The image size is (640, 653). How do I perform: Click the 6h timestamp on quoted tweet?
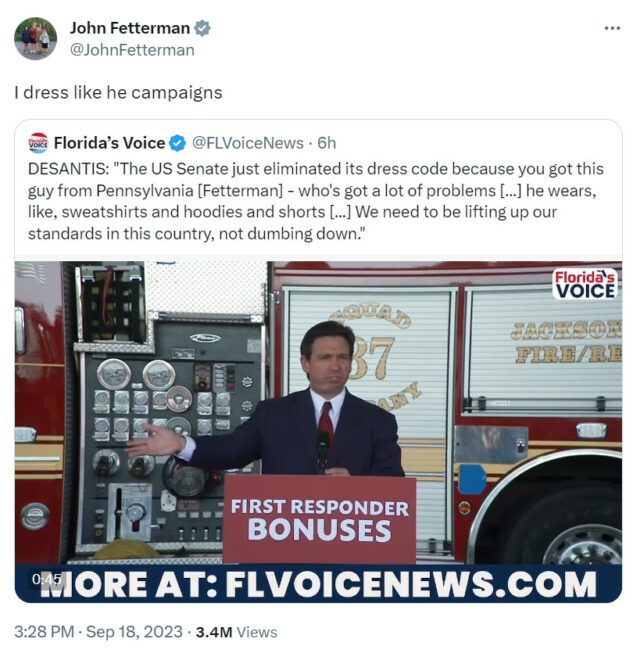click(326, 143)
